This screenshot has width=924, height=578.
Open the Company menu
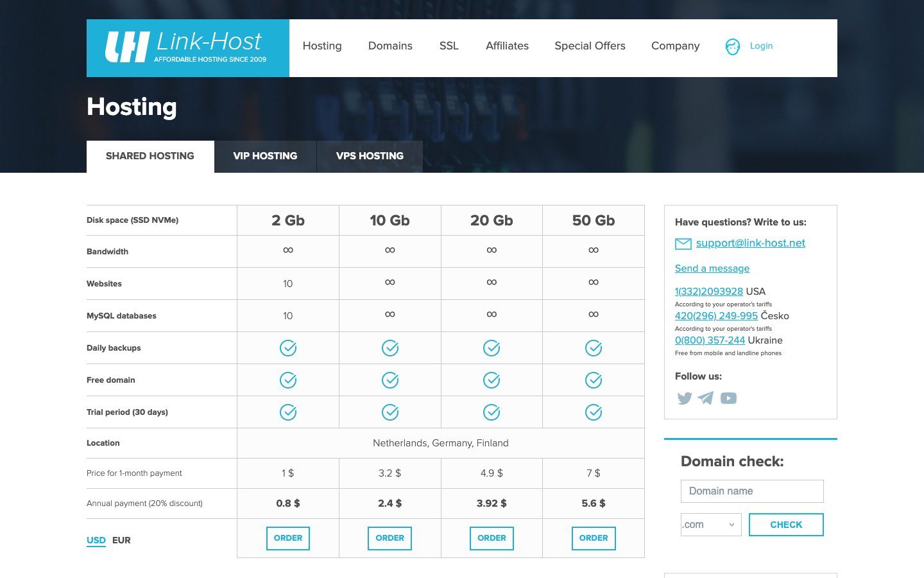click(675, 46)
